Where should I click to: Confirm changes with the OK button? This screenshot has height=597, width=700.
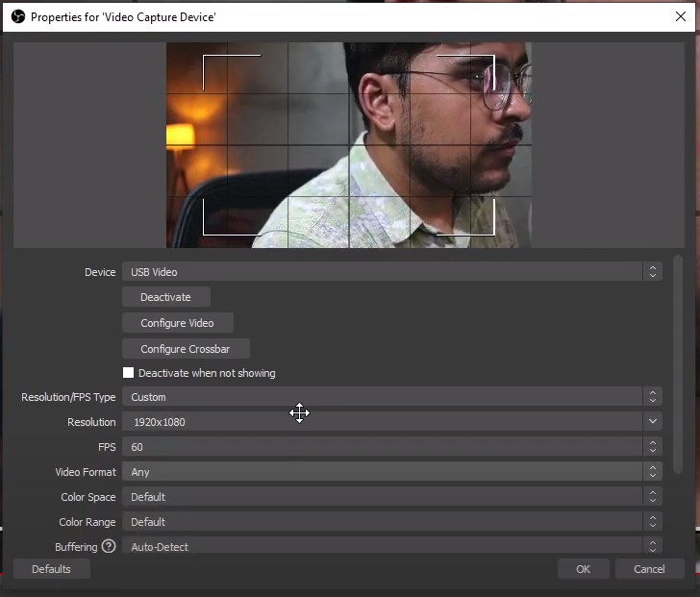coord(583,569)
